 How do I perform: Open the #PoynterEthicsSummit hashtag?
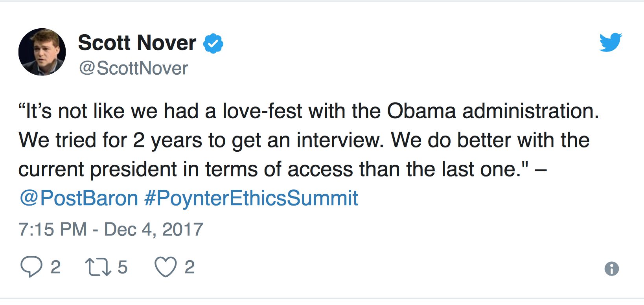point(251,198)
